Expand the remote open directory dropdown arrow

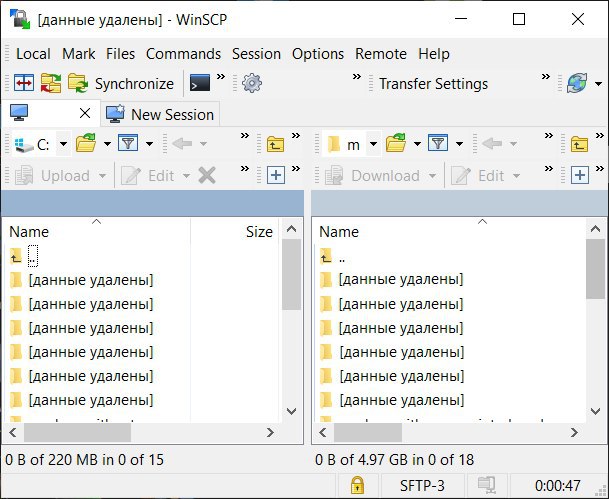pos(417,144)
